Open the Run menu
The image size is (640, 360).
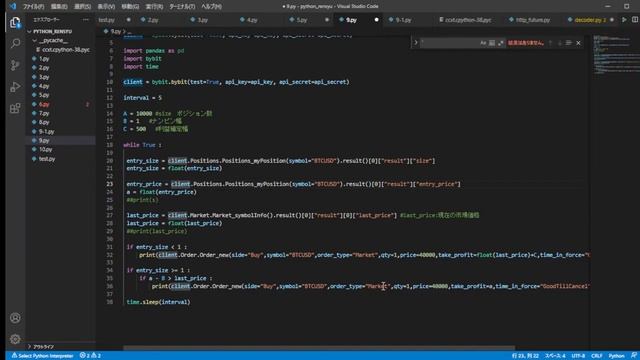coord(154,7)
